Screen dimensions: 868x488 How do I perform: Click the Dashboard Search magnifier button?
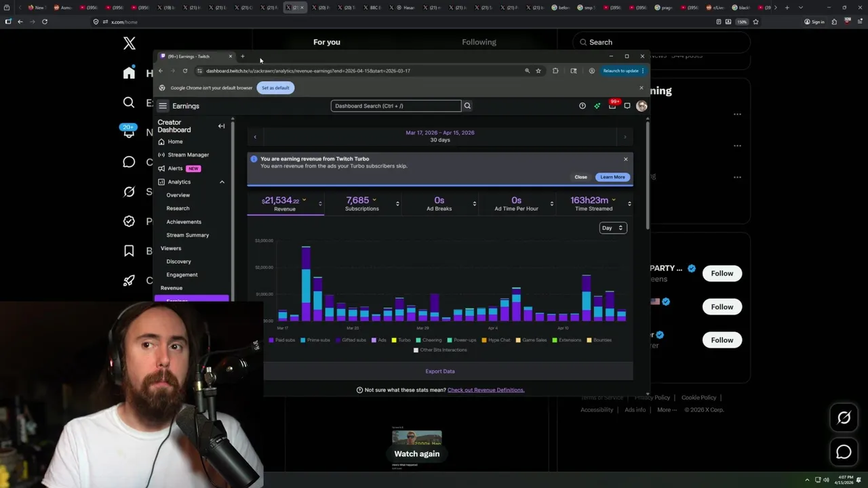tap(467, 106)
